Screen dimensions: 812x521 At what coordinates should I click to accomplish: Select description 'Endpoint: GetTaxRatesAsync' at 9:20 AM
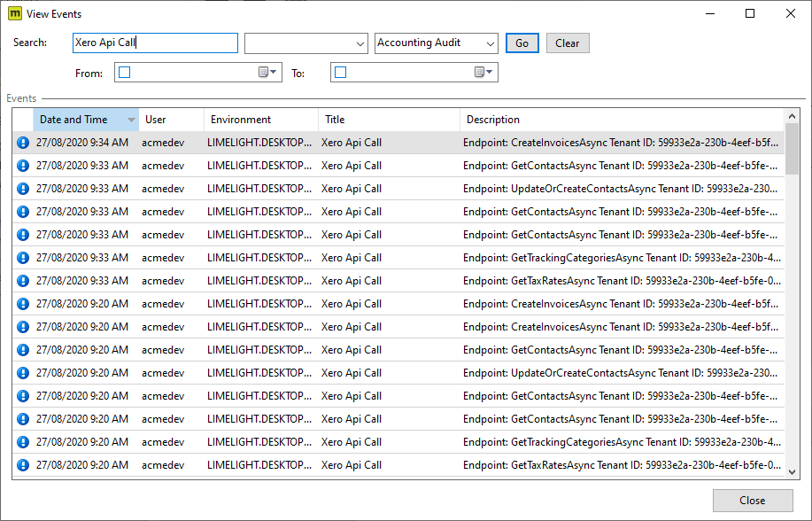click(622, 465)
